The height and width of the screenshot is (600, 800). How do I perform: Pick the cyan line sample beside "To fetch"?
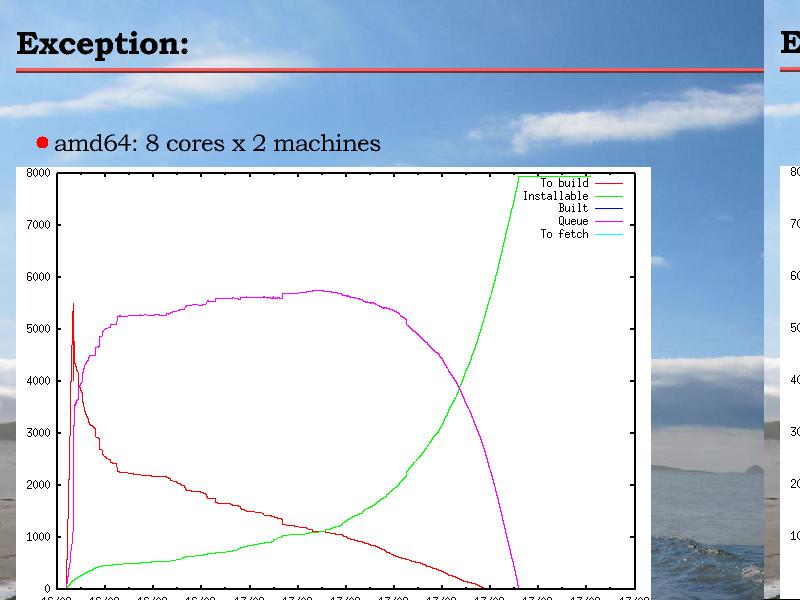pyautogui.click(x=609, y=234)
